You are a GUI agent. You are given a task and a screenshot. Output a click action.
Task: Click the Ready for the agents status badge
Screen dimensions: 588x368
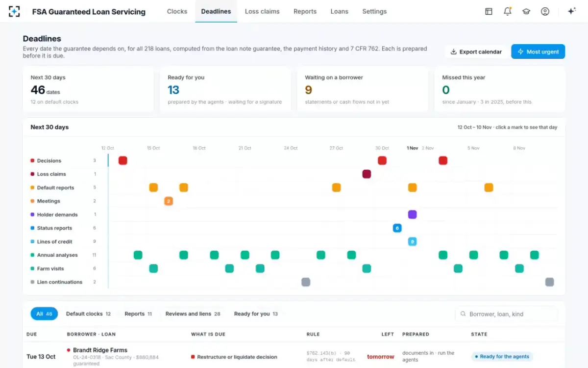point(502,357)
